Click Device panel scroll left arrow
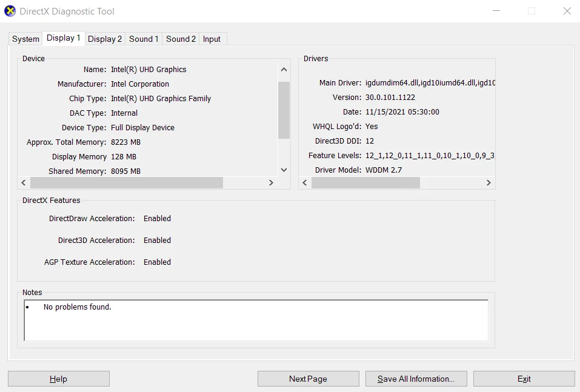This screenshot has height=392, width=580. coord(24,183)
